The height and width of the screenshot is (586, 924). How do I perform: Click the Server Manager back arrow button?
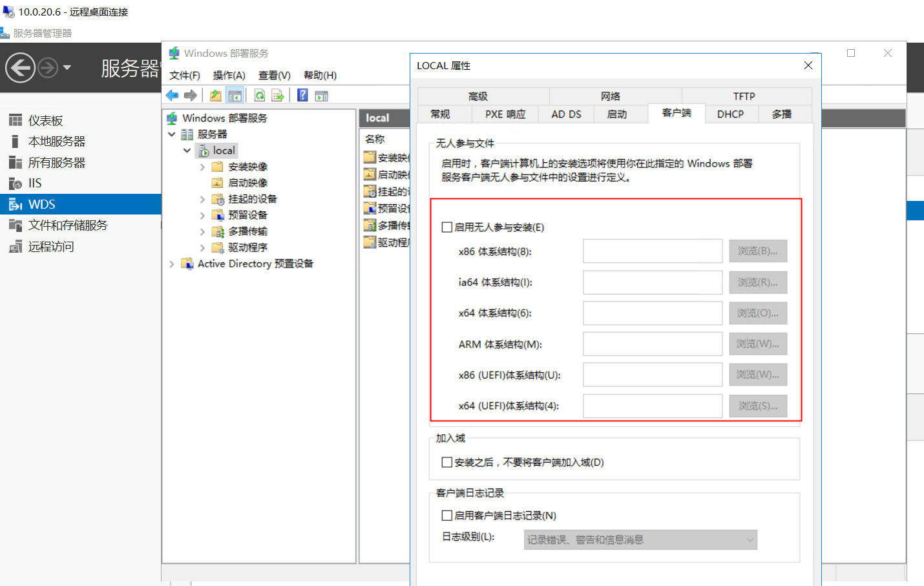[x=20, y=67]
